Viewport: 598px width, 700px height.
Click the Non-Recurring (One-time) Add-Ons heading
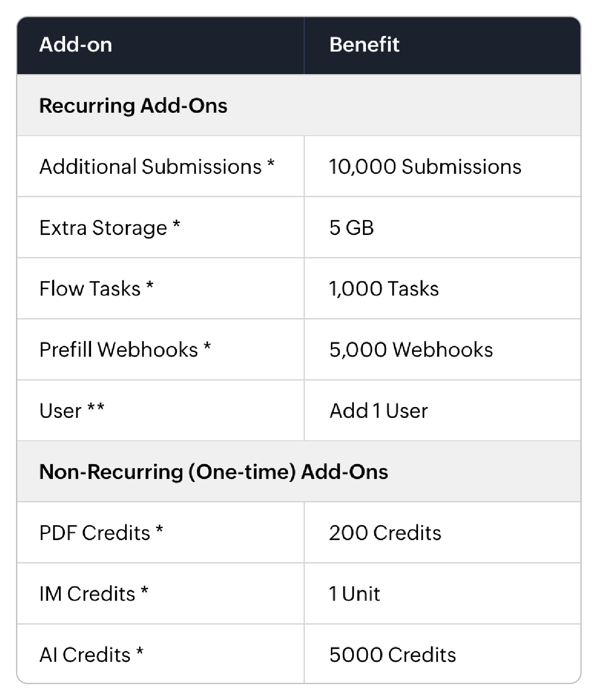tap(213, 472)
